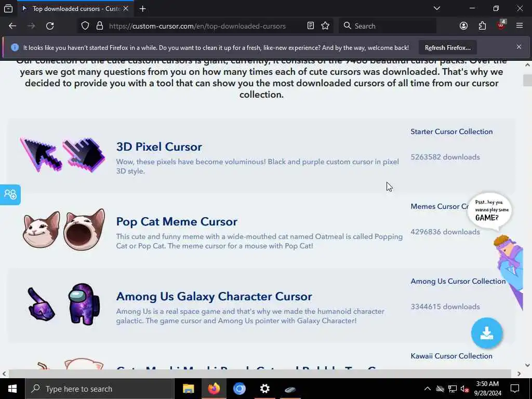Click the taskbar Type here to search box

[99, 389]
